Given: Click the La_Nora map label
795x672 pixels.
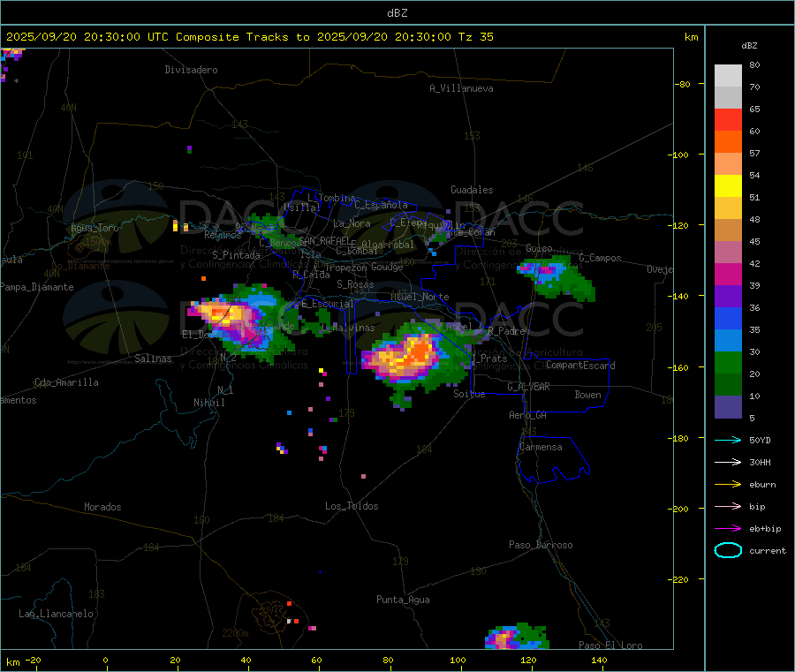Looking at the screenshot, I should 352,223.
